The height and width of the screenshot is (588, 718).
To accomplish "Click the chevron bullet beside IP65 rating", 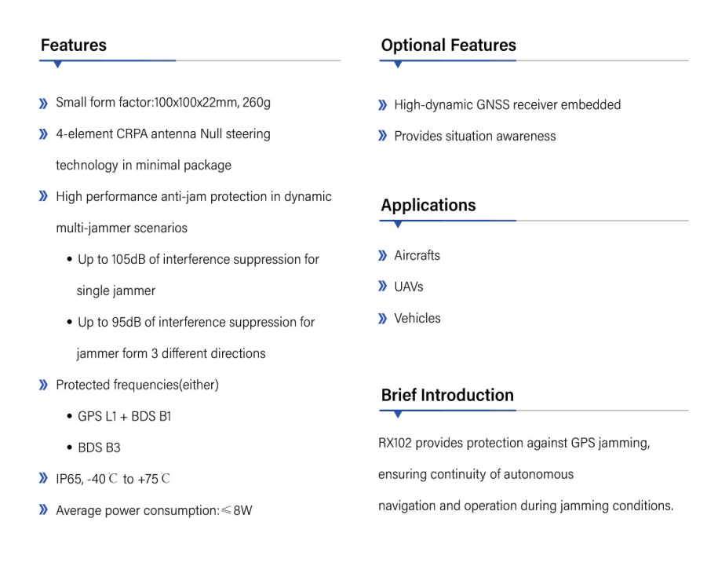I will [43, 479].
